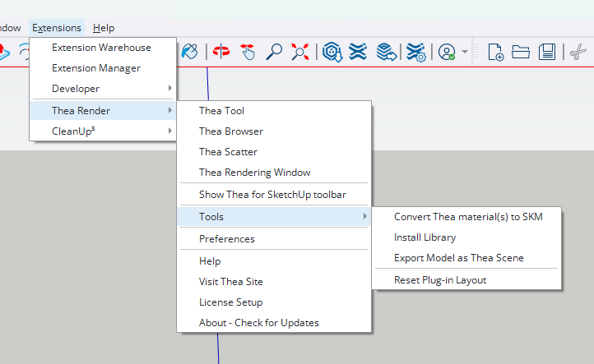The width and height of the screenshot is (594, 364).
Task: Open Thea Rendering Window
Action: click(274, 173)
